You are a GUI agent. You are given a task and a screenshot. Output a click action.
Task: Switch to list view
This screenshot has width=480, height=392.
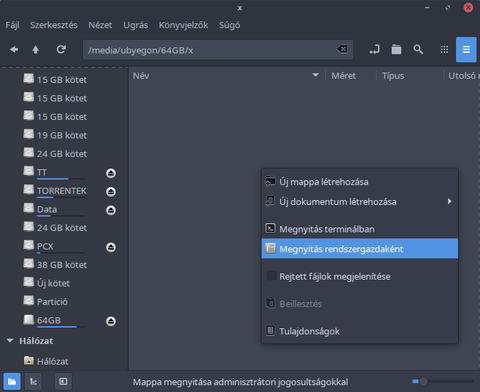(x=466, y=50)
